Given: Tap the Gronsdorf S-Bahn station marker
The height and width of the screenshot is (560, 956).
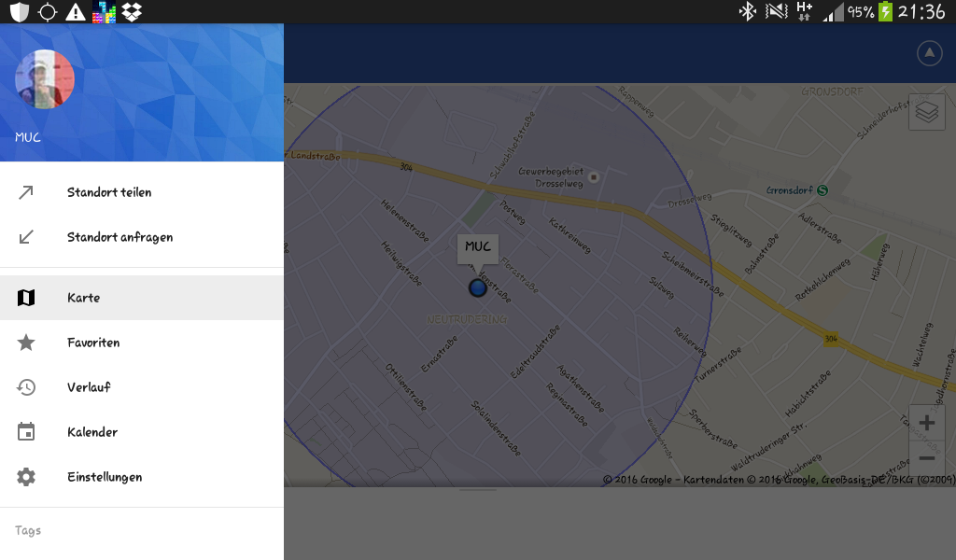Looking at the screenshot, I should pyautogui.click(x=822, y=190).
